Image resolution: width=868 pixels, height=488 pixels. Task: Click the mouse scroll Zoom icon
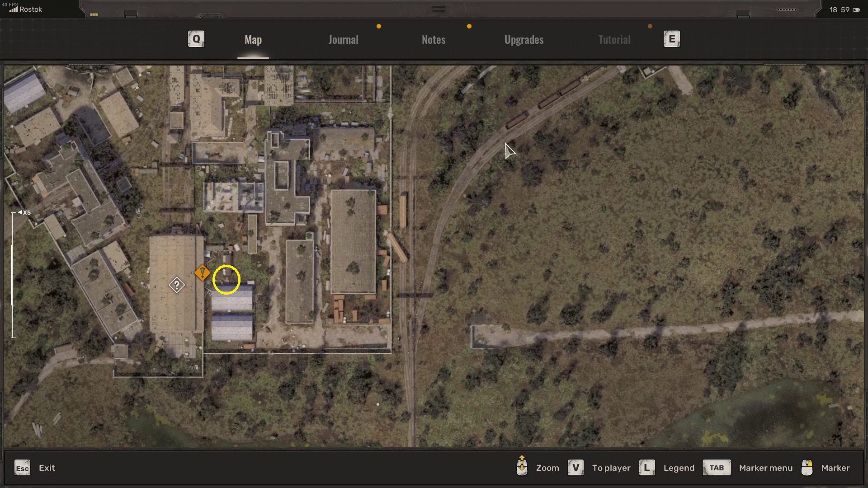(x=522, y=466)
